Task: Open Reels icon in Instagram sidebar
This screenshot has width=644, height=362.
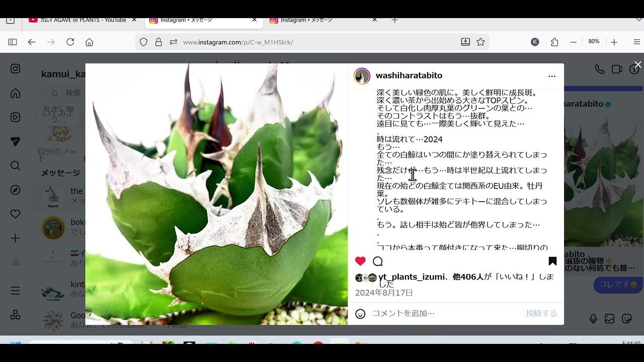Action: pyautogui.click(x=16, y=117)
